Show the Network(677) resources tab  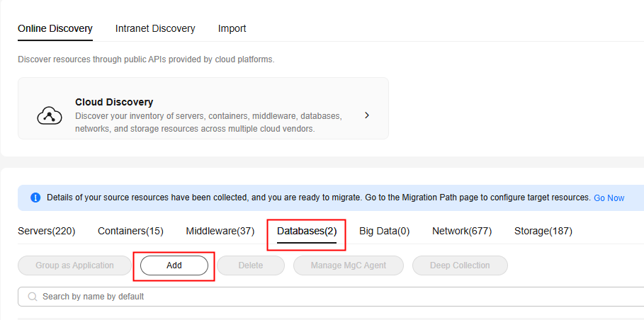point(462,232)
